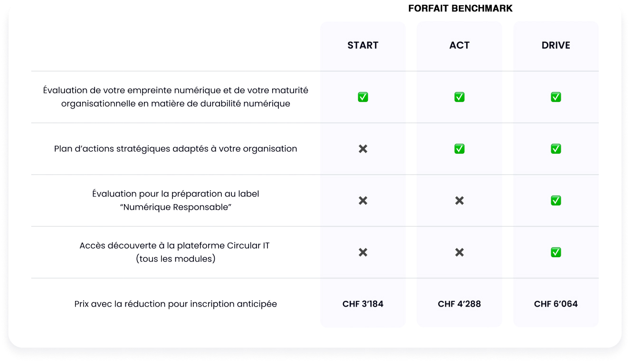Click the DRIVE checkmark for Circular IT access

[556, 252]
